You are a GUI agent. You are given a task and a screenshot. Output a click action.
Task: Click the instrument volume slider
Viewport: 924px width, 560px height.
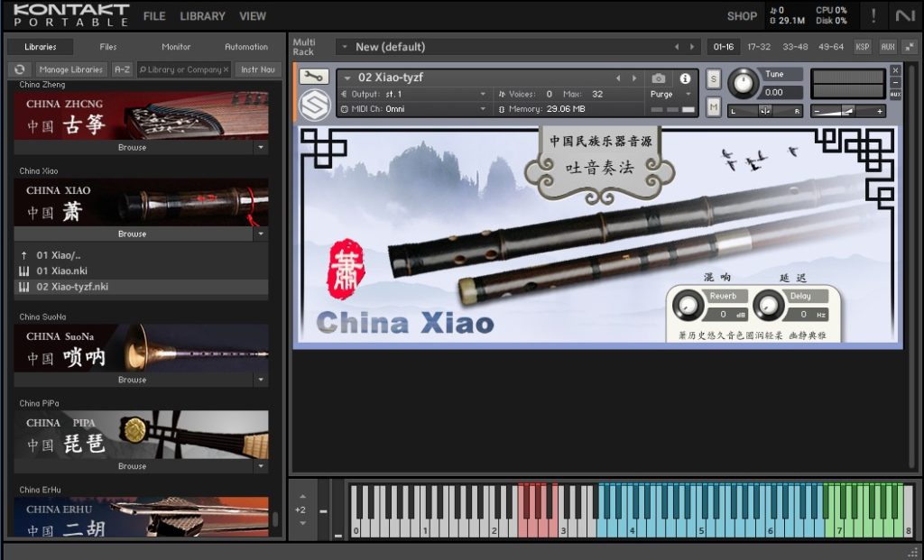[x=848, y=111]
